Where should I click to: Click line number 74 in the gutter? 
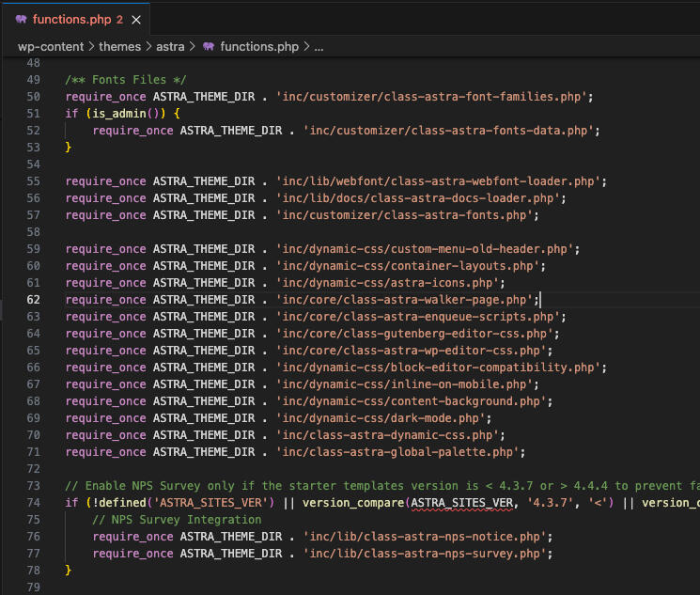click(x=34, y=503)
